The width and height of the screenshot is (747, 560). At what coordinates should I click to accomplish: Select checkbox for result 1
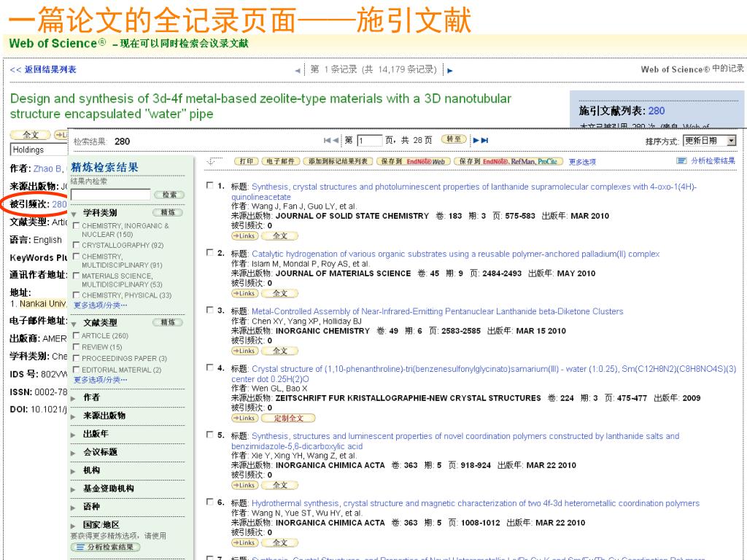pos(209,185)
